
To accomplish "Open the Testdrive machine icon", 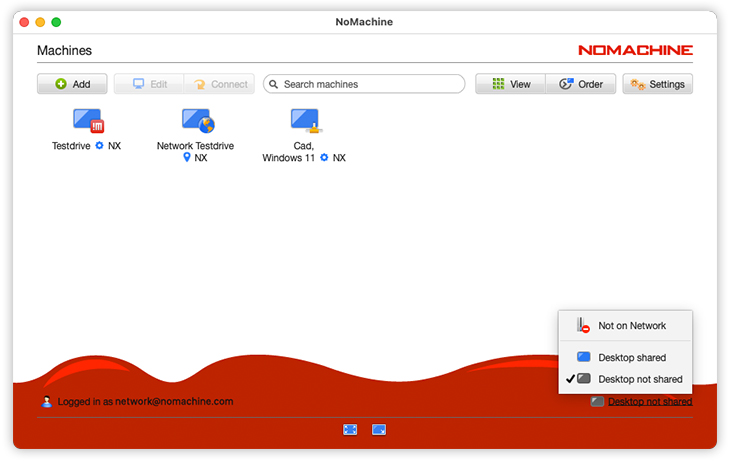I will tap(88, 121).
